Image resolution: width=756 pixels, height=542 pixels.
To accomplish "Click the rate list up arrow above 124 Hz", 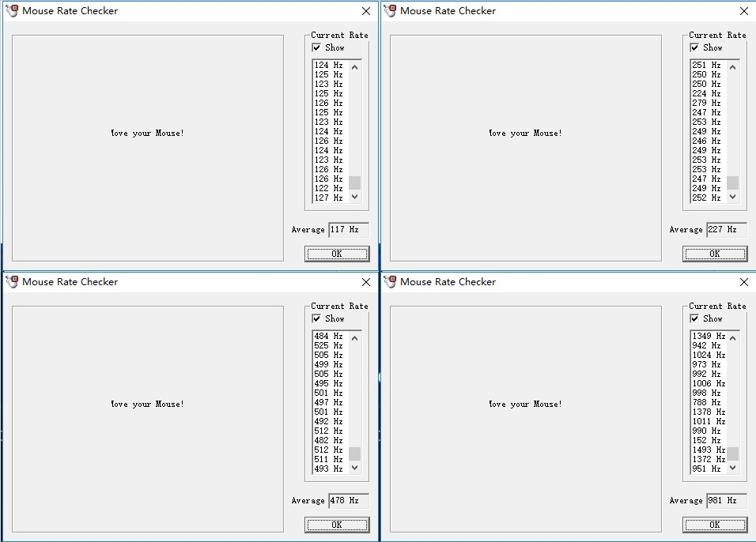I will [355, 67].
